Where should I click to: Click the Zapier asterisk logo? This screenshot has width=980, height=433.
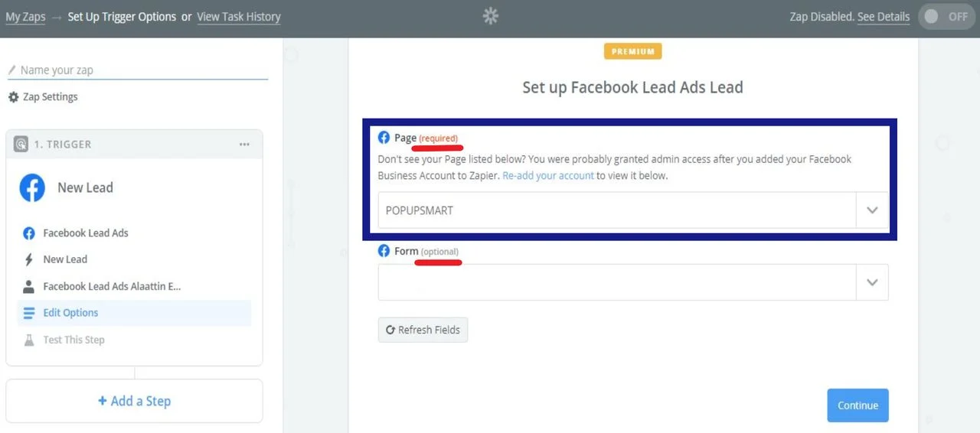(491, 16)
